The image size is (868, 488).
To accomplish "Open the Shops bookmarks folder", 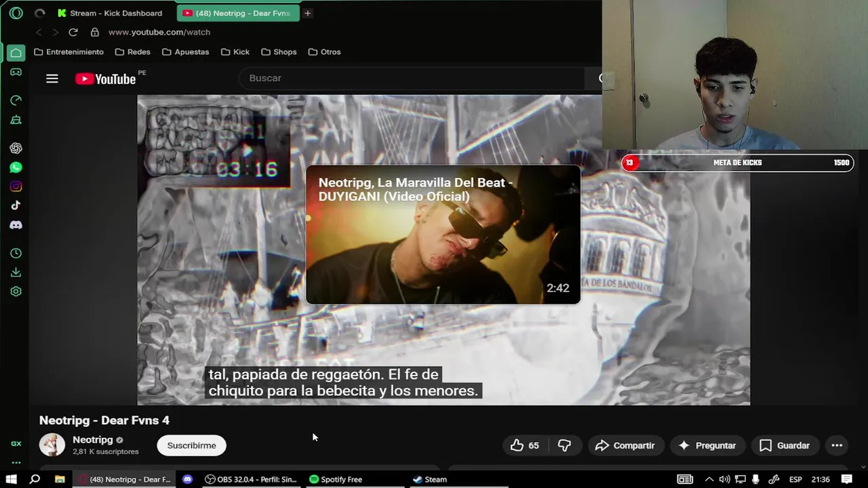I will [279, 52].
